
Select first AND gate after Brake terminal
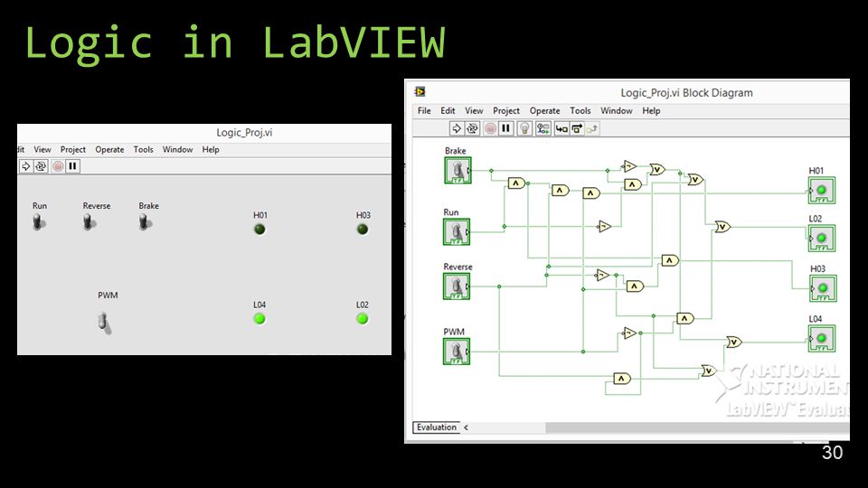516,183
